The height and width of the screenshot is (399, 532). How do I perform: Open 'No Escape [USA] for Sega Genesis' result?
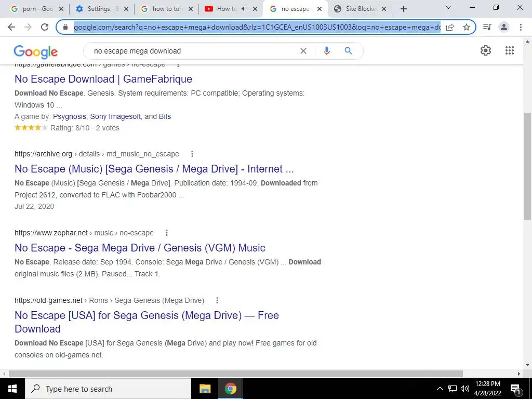point(147,322)
